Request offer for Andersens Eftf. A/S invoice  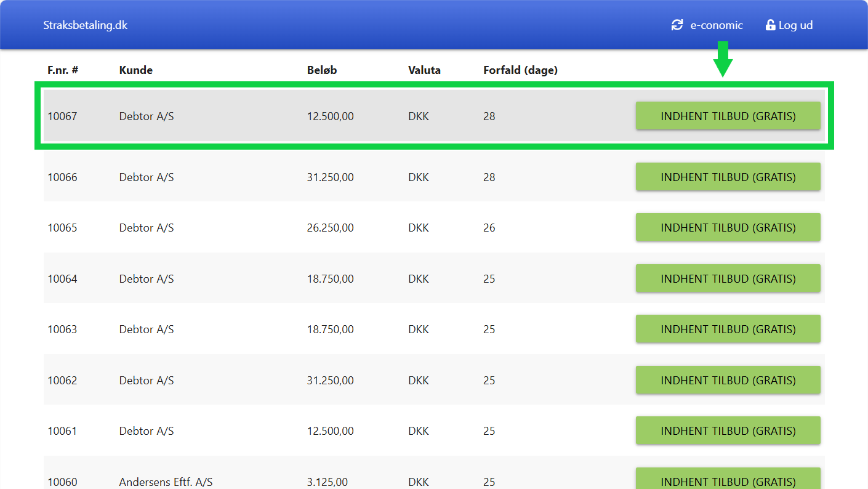click(x=728, y=480)
